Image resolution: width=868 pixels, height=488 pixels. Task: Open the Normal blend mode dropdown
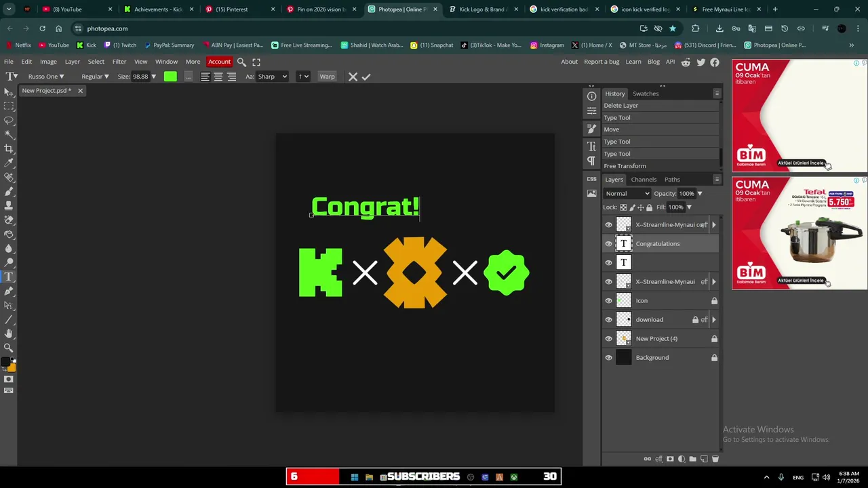click(627, 193)
